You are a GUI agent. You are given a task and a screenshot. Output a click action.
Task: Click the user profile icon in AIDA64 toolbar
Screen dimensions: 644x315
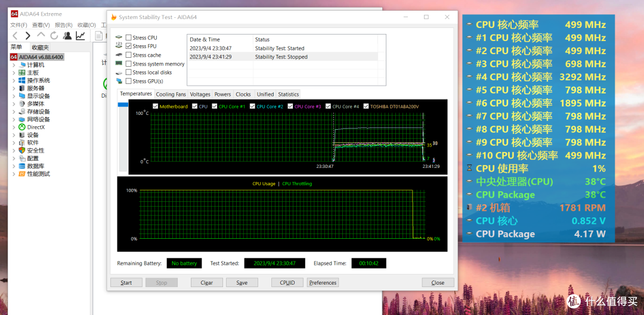point(67,36)
